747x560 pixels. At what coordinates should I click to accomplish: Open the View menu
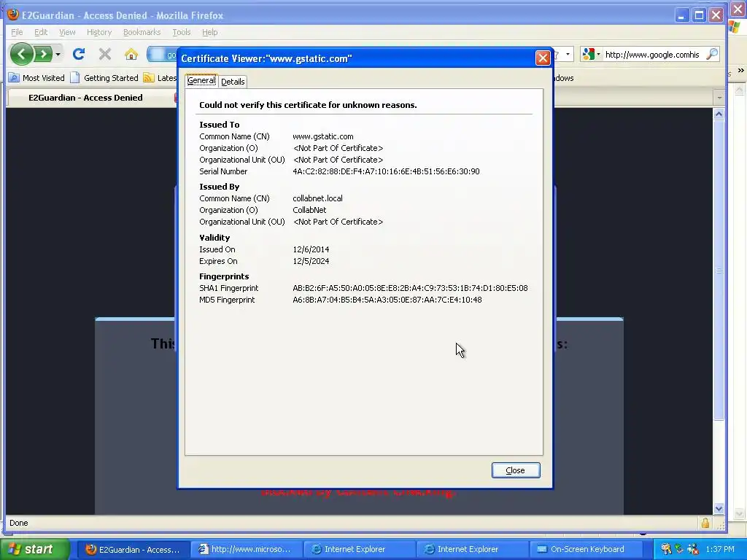point(67,32)
